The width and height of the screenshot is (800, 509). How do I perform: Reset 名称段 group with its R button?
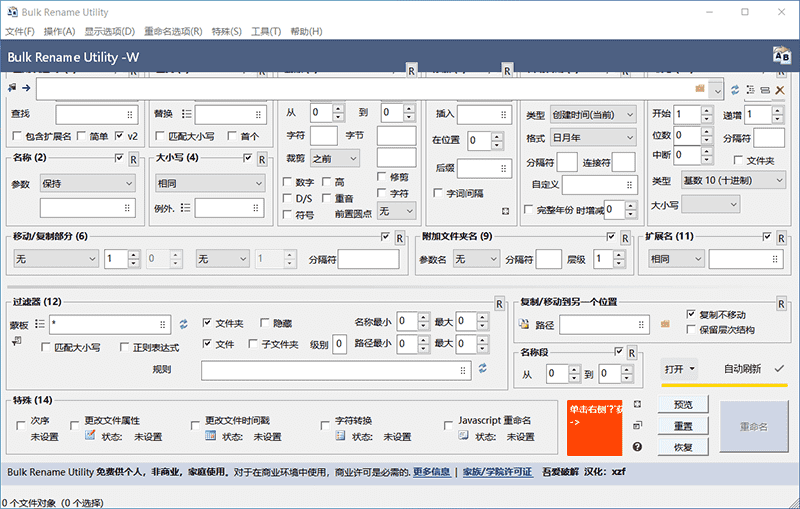632,353
